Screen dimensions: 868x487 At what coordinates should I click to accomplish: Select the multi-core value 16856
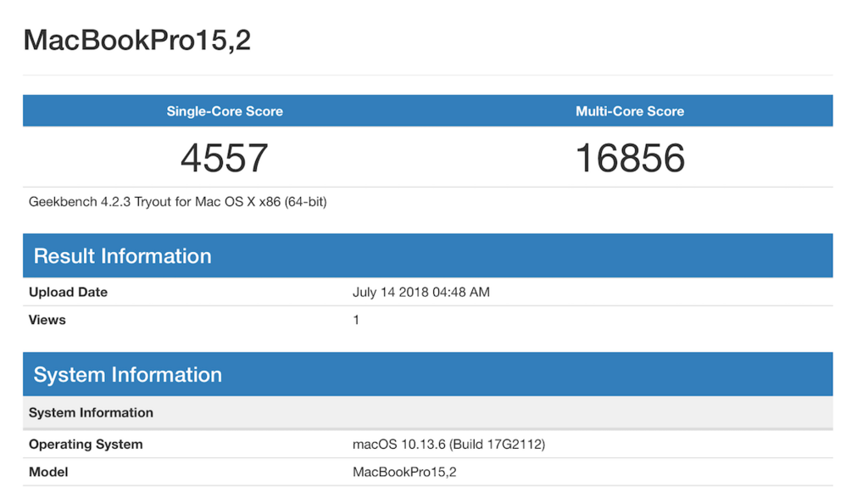click(630, 158)
